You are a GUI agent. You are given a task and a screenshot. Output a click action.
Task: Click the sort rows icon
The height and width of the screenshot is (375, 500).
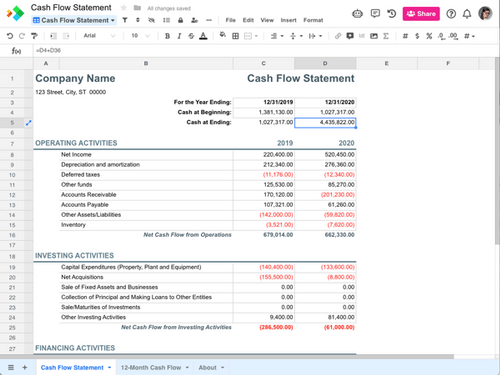138,20
